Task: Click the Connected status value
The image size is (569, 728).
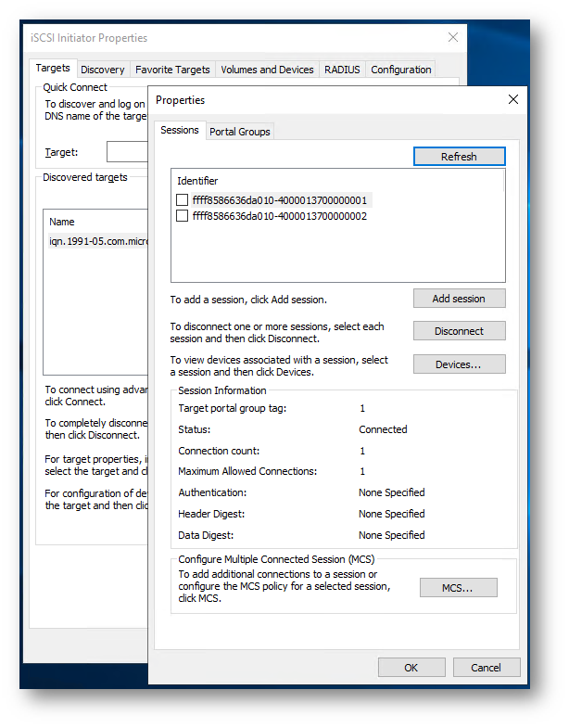Action: 383,429
